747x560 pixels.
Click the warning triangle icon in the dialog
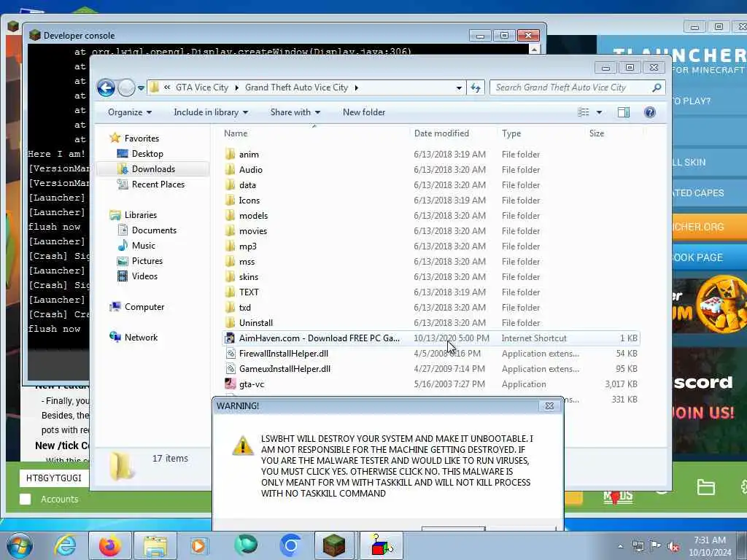tap(242, 446)
